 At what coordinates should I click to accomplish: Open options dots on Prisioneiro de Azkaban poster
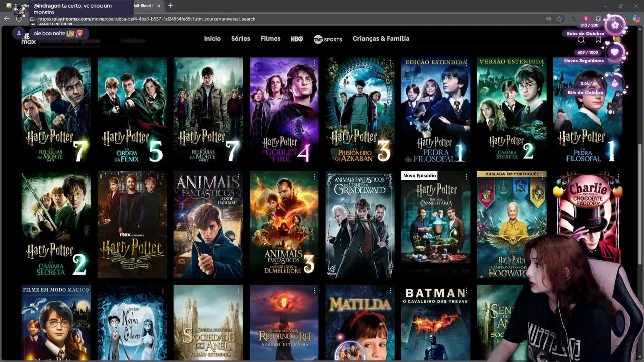pyautogui.click(x=390, y=63)
